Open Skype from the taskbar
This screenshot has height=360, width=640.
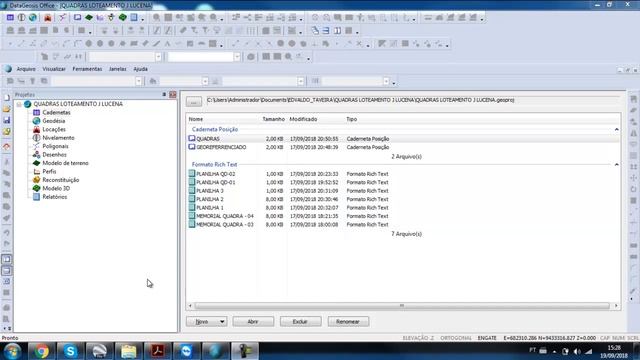tap(70, 351)
